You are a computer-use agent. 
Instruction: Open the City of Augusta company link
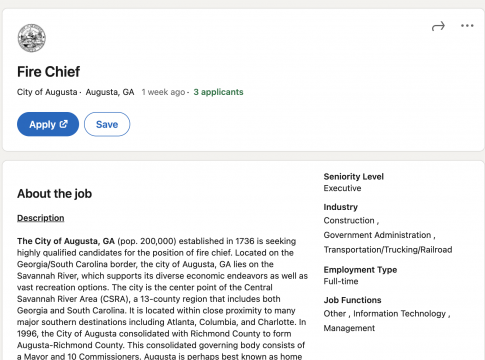click(47, 92)
